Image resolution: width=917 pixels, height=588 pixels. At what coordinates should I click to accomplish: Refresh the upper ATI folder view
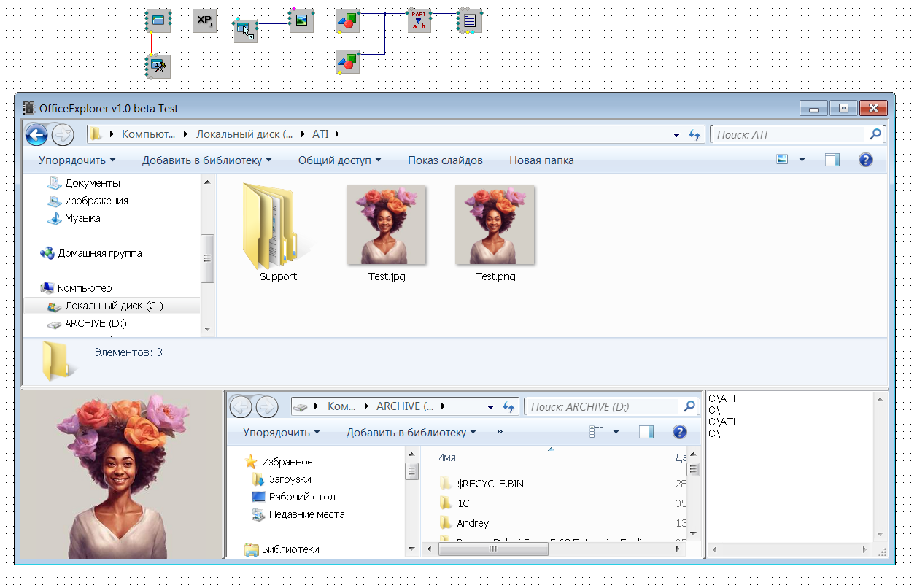coord(694,134)
